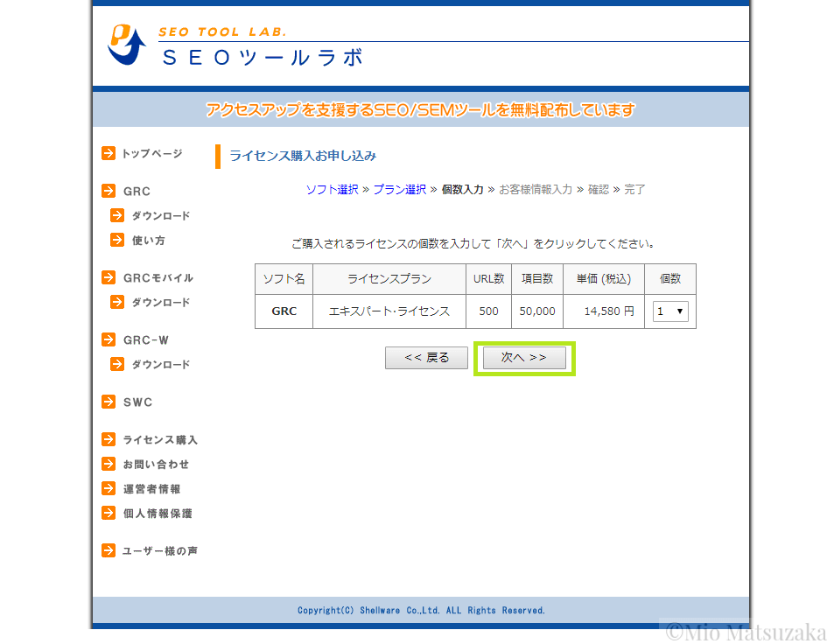Click the 次へ >> button
This screenshot has width=834, height=644.
pyautogui.click(x=524, y=357)
